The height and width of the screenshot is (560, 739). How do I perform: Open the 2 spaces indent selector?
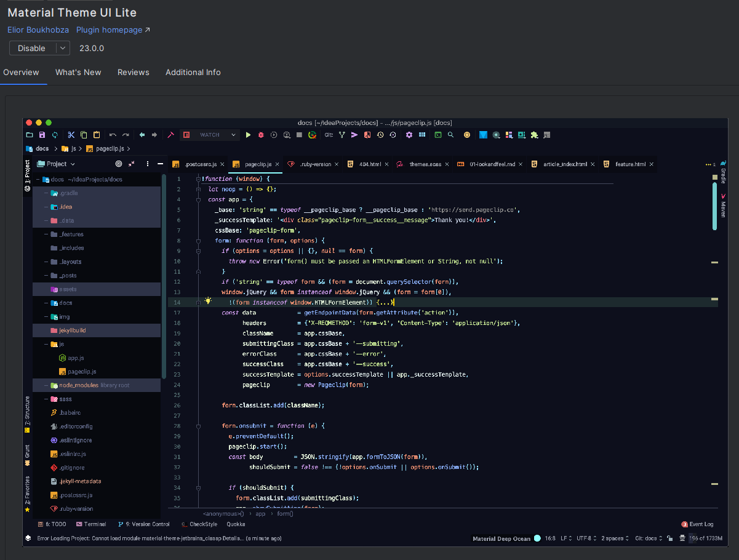[615, 538]
